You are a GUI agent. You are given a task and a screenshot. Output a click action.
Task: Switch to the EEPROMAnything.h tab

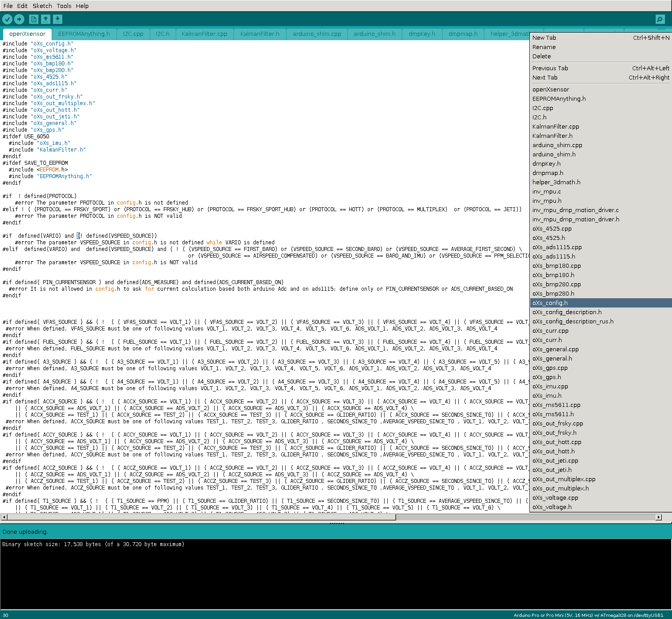(84, 34)
